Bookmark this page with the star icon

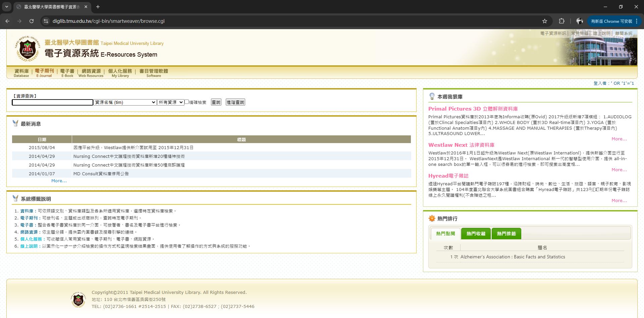(x=545, y=21)
